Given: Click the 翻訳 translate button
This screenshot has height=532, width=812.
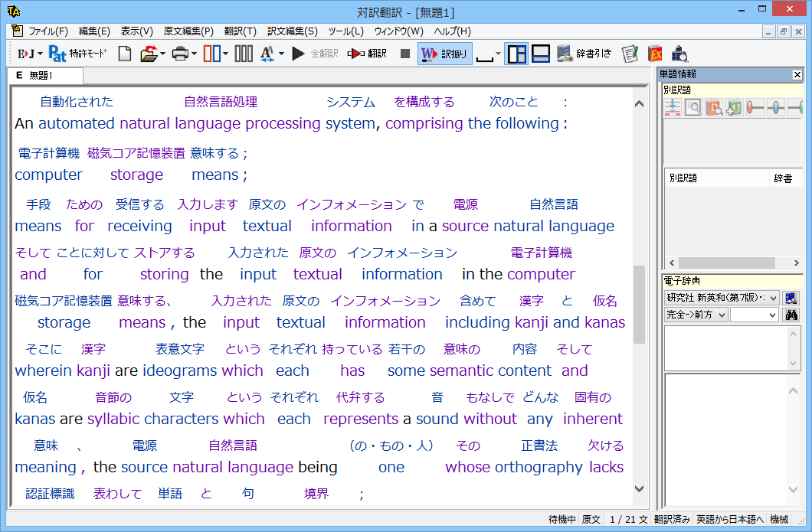Looking at the screenshot, I should point(367,54).
